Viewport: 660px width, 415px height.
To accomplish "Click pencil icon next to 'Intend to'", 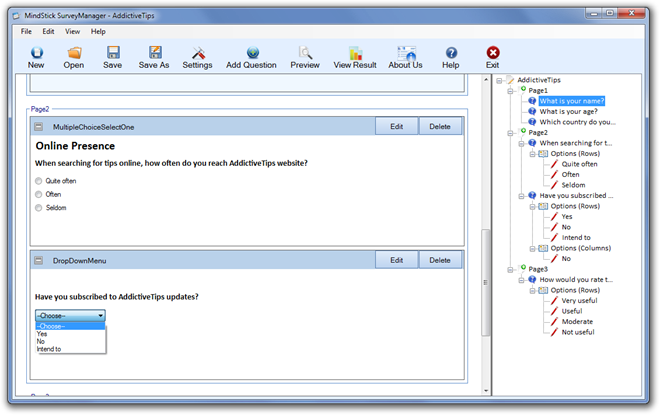I will (x=554, y=238).
